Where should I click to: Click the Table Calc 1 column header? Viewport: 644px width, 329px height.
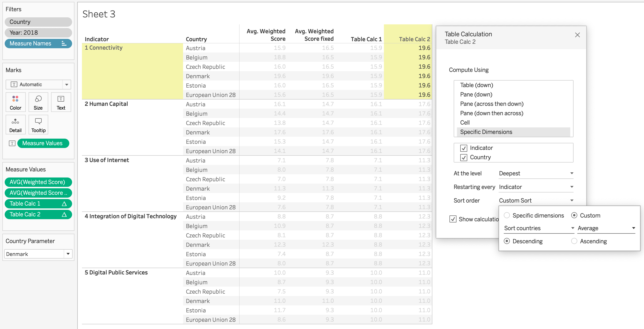[x=366, y=39]
